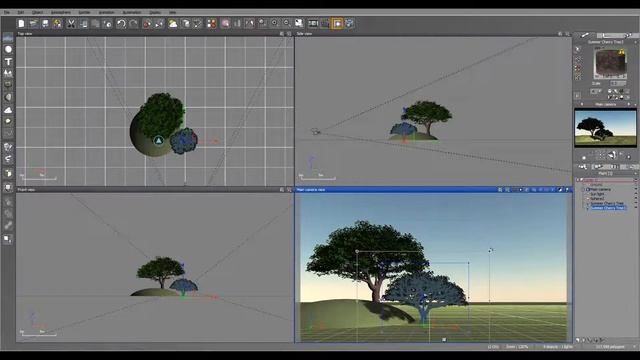Select the Cloud tool in left toolbar
Viewport: 640px width, 360px height.
pyautogui.click(x=8, y=110)
